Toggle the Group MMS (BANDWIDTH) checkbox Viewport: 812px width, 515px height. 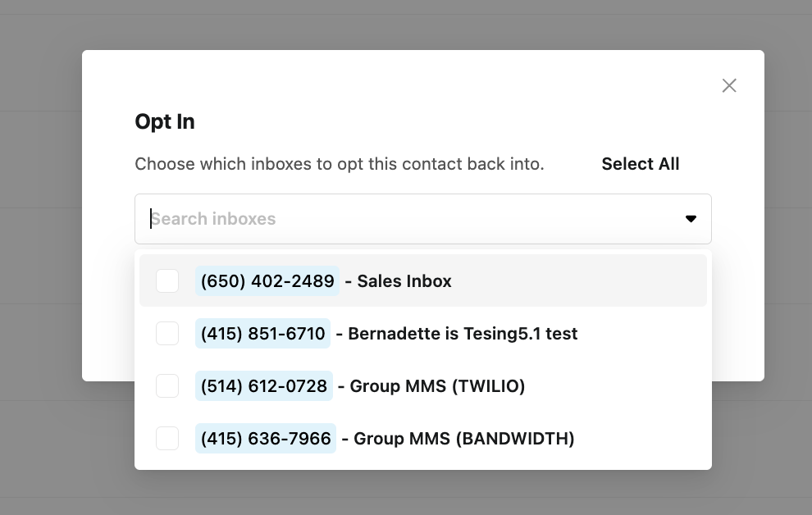pos(167,439)
